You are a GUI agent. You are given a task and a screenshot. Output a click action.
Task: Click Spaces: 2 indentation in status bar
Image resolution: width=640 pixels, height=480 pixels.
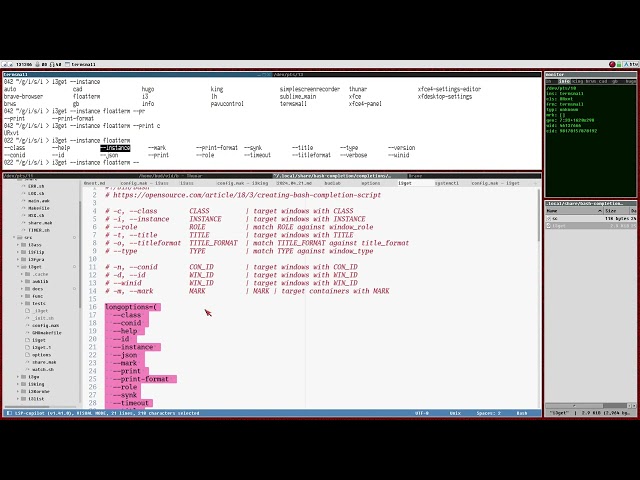(488, 413)
